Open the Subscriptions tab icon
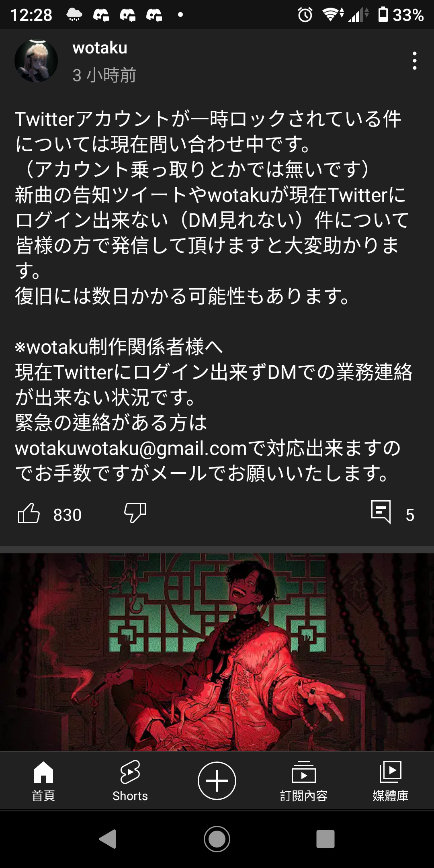The image size is (434, 868). click(304, 772)
